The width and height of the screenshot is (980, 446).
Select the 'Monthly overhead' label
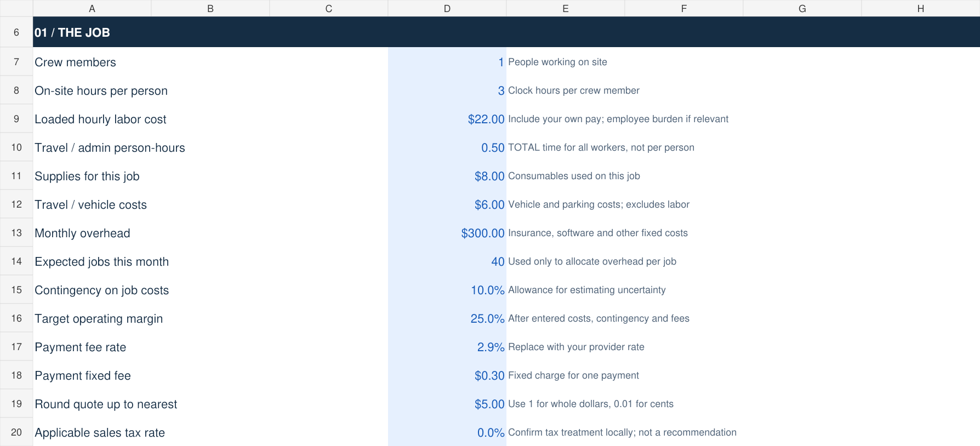82,233
